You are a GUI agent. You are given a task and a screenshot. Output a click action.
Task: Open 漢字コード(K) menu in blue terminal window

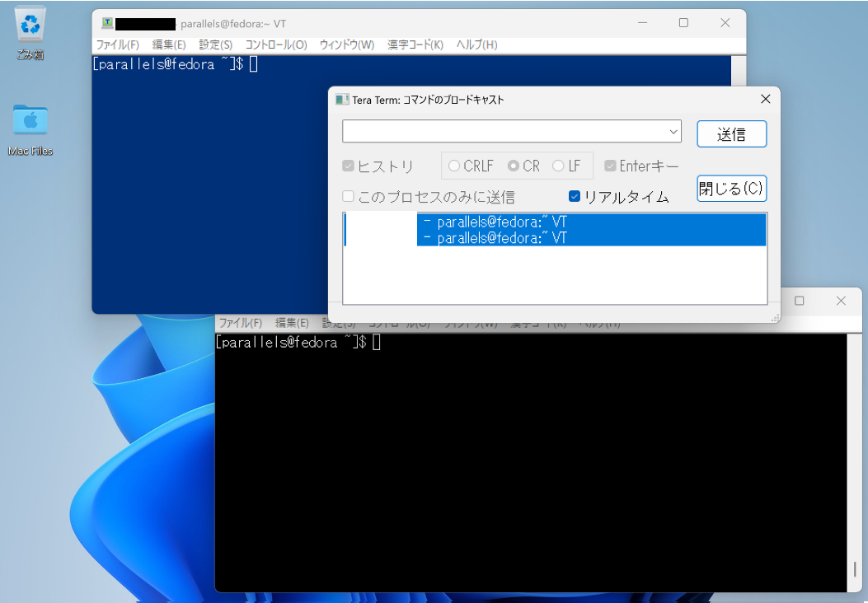point(415,44)
